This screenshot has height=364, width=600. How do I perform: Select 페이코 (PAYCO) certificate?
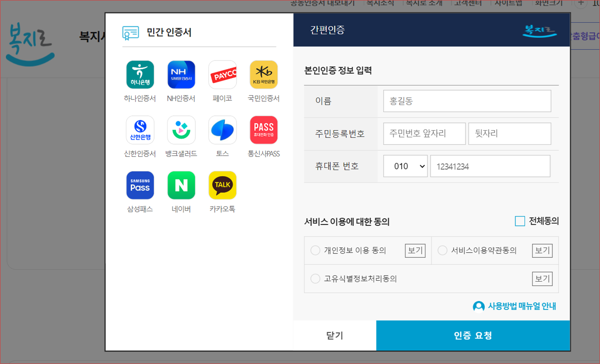point(222,74)
